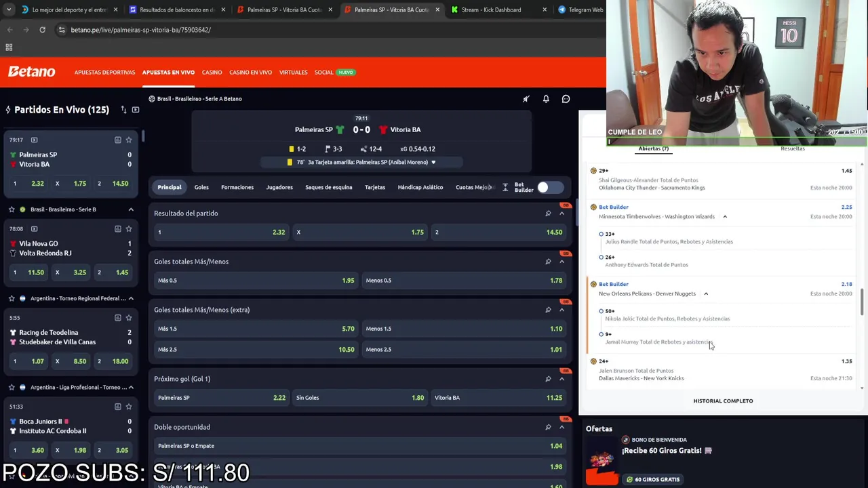Screen dimensions: 868x488
Task: Select the 9+ Jamal Murray selection circle
Action: (x=601, y=334)
